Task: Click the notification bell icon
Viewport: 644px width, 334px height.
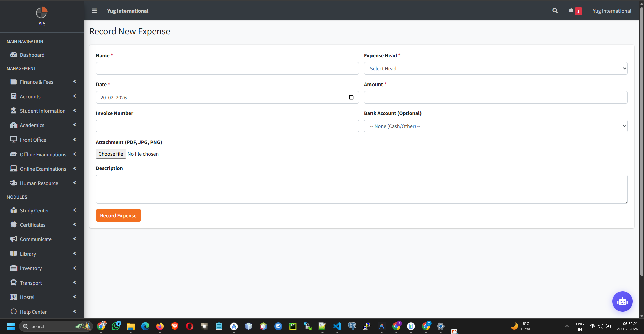Action: (x=571, y=11)
